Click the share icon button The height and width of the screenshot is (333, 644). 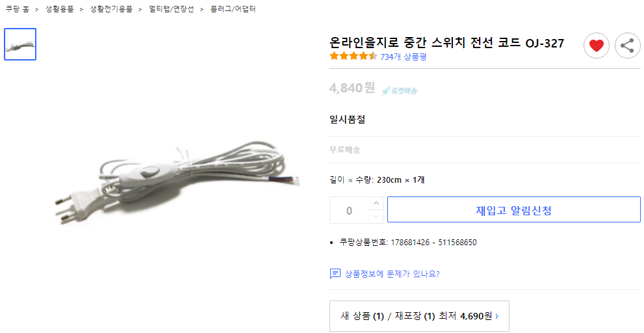tap(627, 46)
